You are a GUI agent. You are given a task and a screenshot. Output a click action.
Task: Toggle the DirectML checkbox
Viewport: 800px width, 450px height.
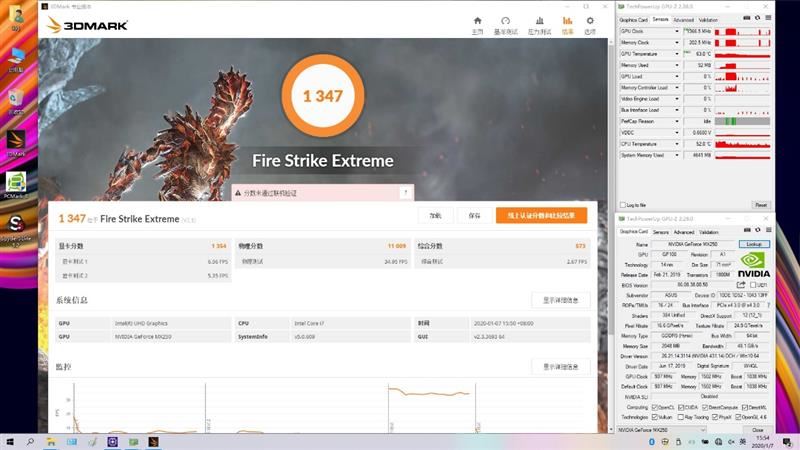click(745, 407)
